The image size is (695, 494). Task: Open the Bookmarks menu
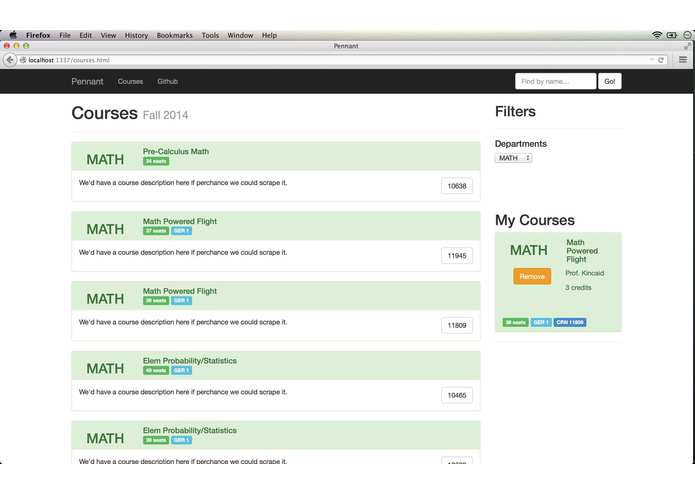[x=175, y=35]
